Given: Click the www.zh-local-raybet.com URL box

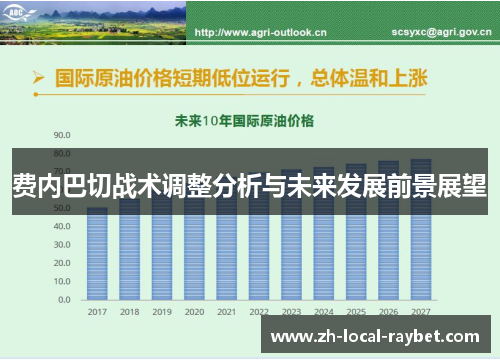Looking at the screenshot, I should (376, 334).
